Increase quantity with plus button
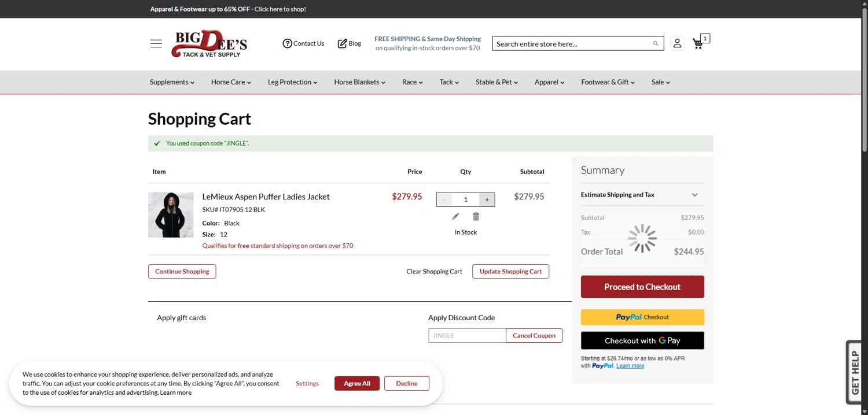 487,199
